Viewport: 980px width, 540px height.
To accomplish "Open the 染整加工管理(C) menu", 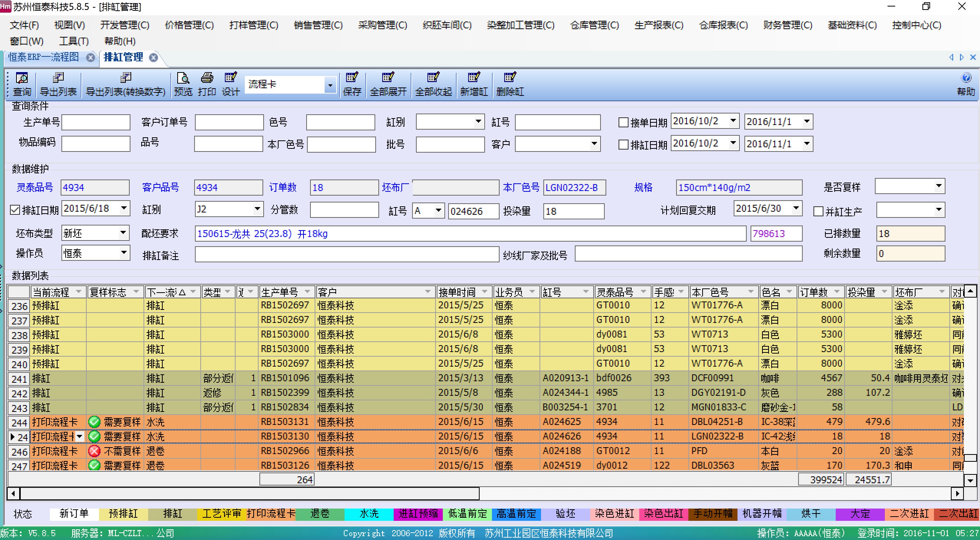I will 521,25.
